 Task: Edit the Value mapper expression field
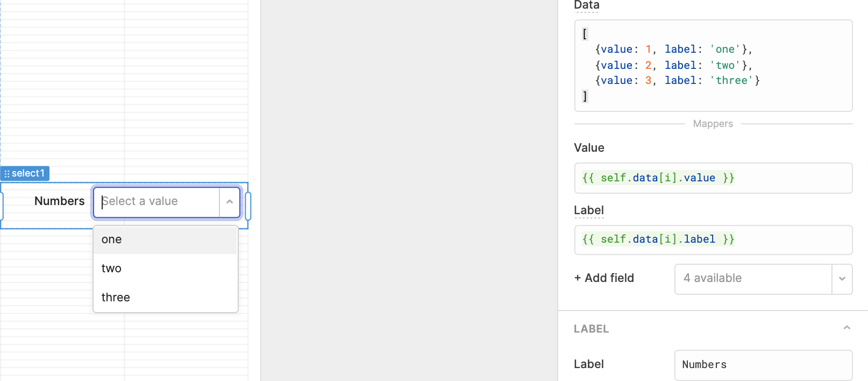click(713, 178)
